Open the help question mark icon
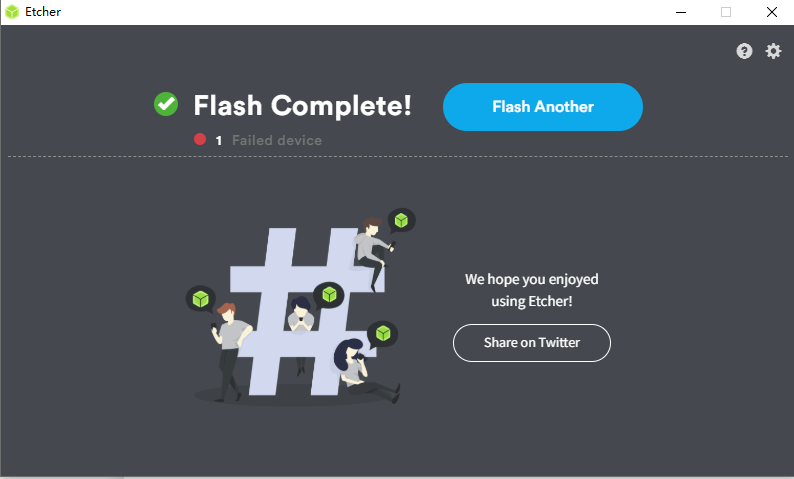The image size is (794, 479). tap(744, 51)
